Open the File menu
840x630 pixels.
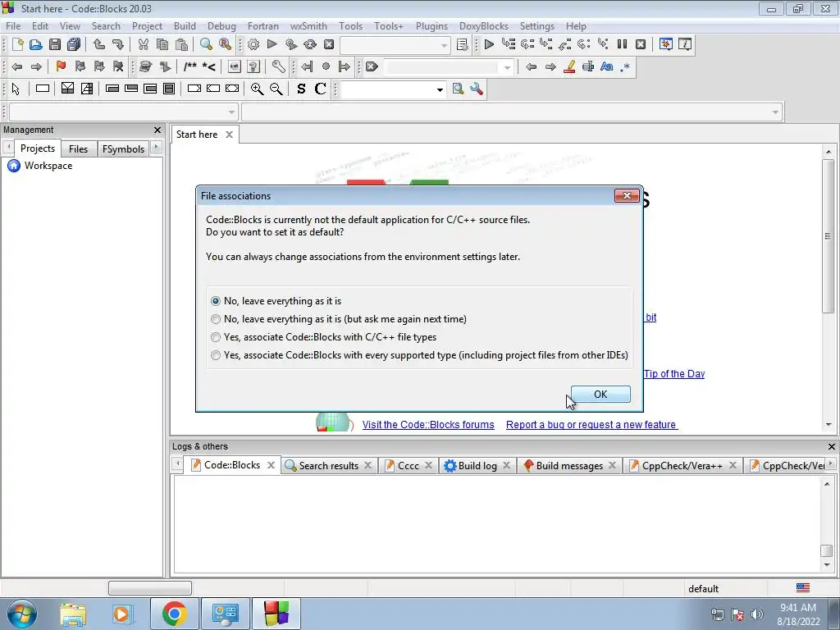(13, 26)
